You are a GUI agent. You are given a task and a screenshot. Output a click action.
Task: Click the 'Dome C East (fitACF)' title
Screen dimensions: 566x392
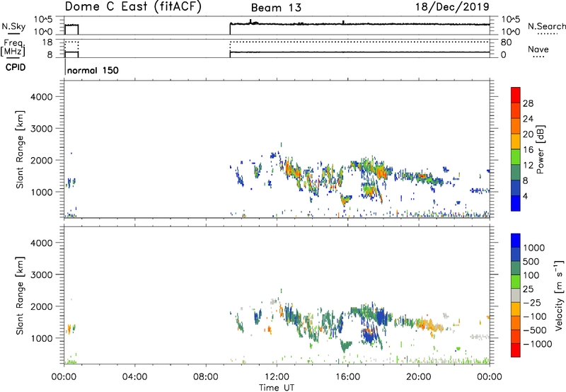coord(133,7)
